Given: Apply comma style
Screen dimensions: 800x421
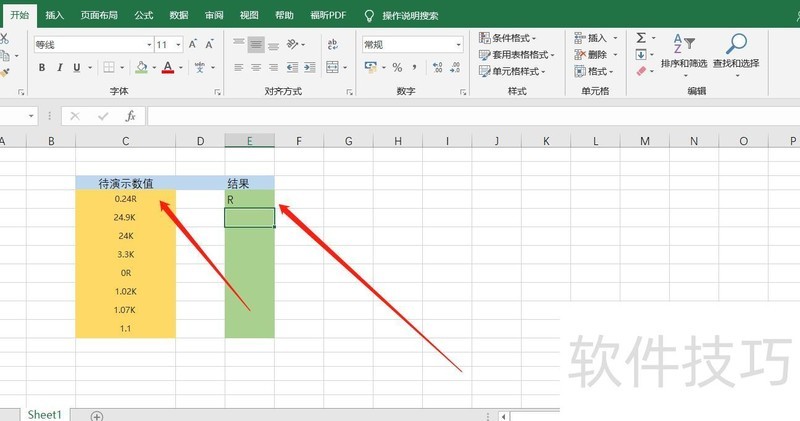Looking at the screenshot, I should click(414, 67).
